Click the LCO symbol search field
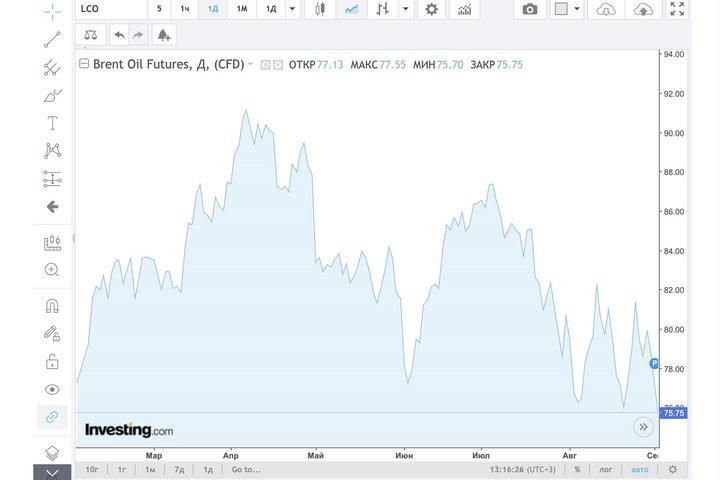Image resolution: width=720 pixels, height=480 pixels. [110, 9]
